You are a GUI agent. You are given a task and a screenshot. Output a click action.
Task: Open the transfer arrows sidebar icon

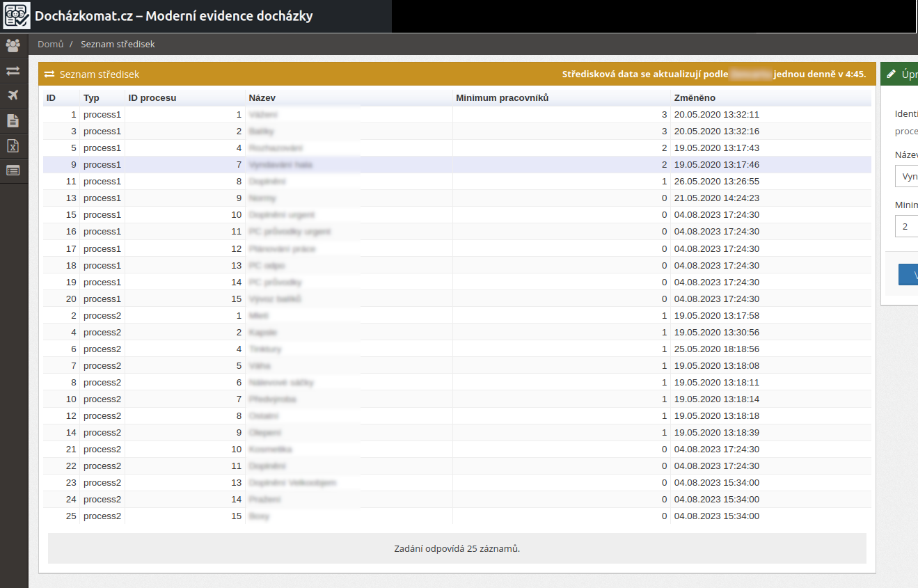point(13,71)
